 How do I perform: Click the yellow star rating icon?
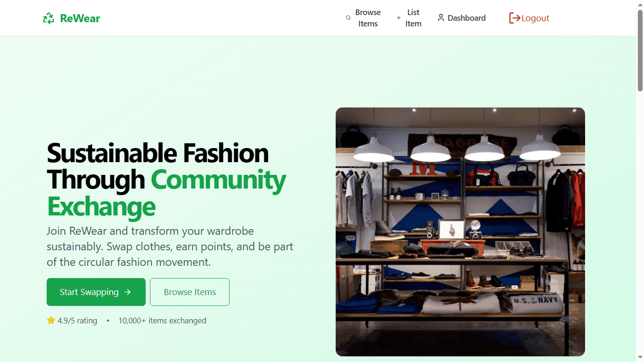pyautogui.click(x=51, y=321)
